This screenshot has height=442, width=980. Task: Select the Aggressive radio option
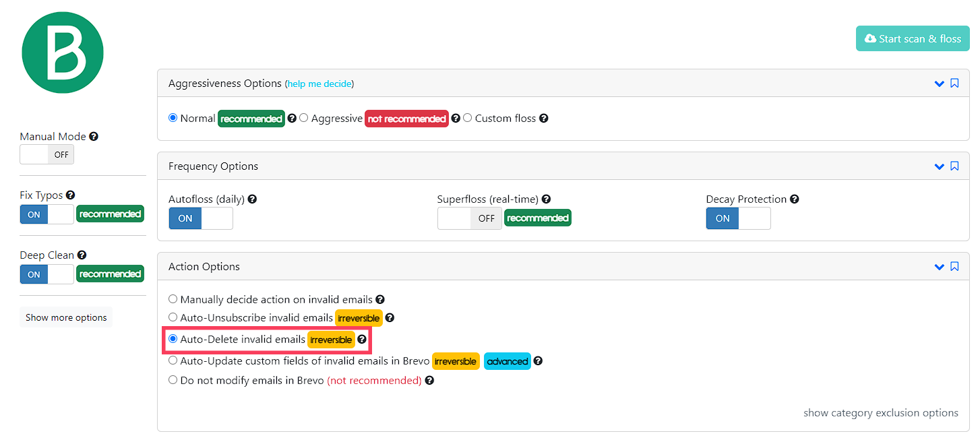tap(304, 118)
